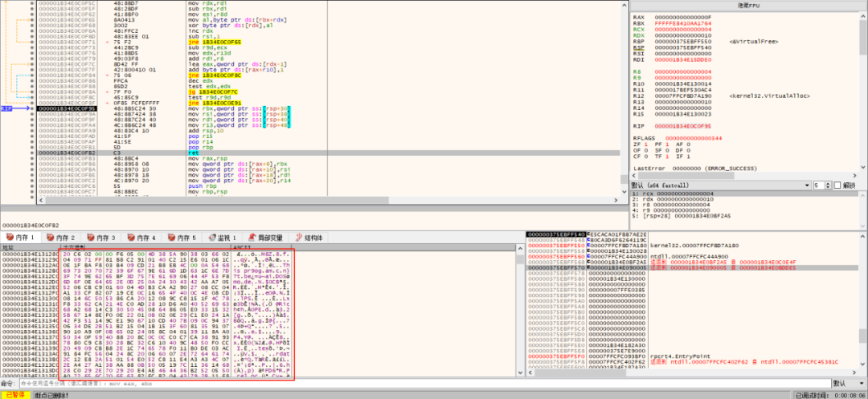Screen dimensions: 868x399
Task: Select the disassembly row at 000001B34E0C0F95
Action: pyautogui.click(x=328, y=109)
